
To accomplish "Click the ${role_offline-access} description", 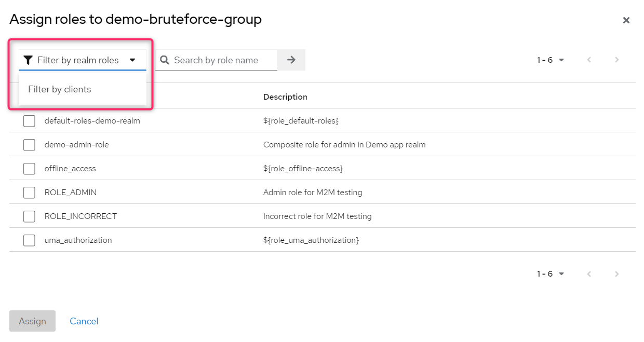I will 303,169.
